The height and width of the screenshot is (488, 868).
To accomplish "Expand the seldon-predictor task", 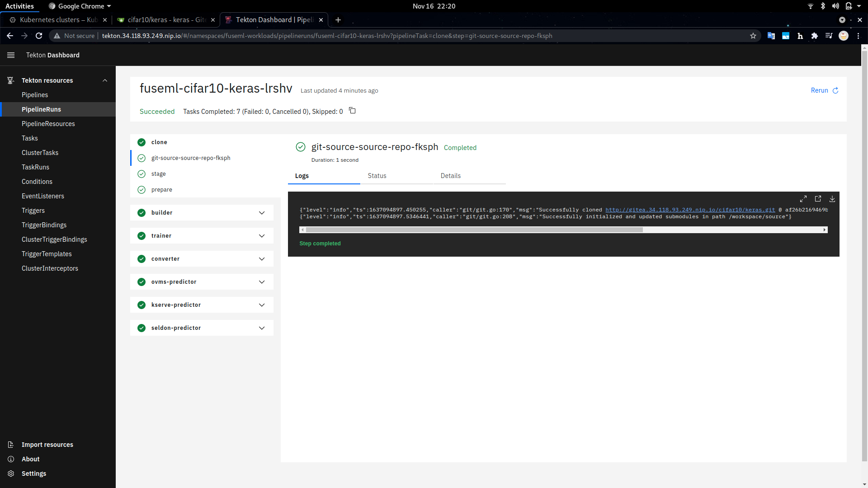I will click(x=262, y=328).
